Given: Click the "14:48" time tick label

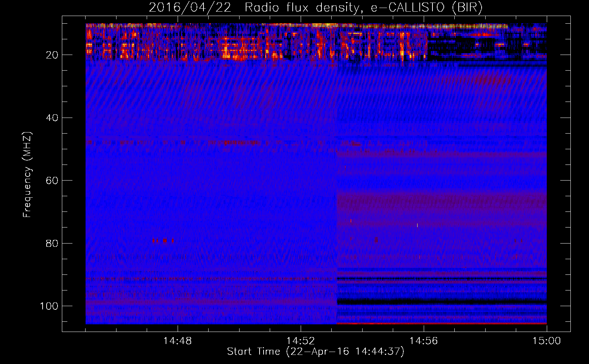Looking at the screenshot, I should coord(178,341).
